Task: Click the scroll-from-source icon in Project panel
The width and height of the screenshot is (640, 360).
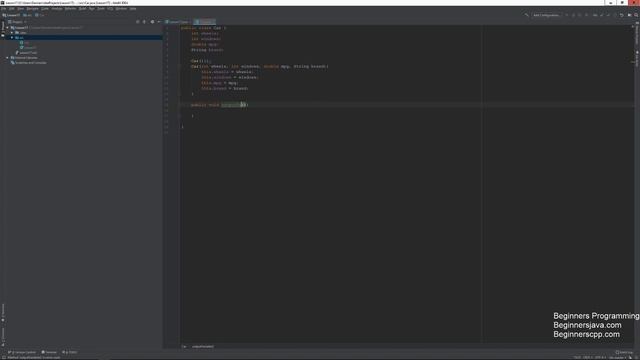Action: [x=138, y=22]
